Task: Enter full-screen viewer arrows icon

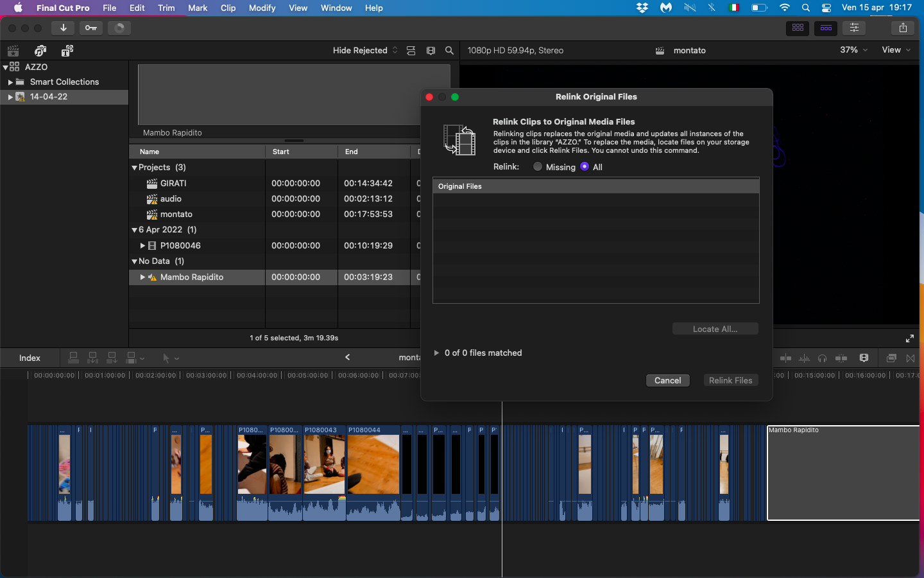Action: click(x=909, y=338)
